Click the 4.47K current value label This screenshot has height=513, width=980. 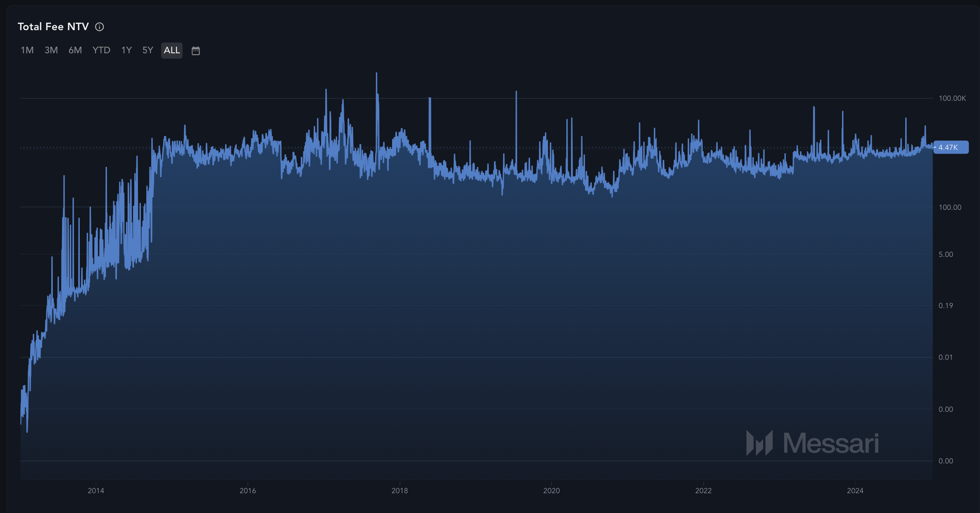[x=951, y=147]
